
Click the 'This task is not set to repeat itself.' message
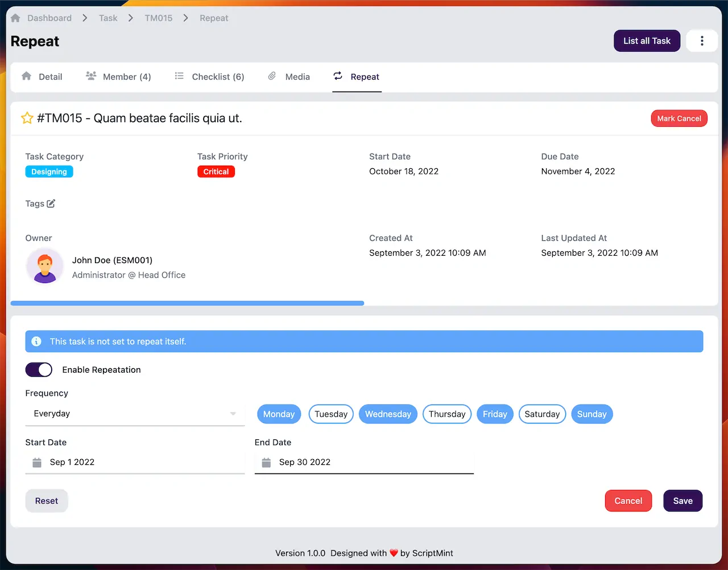(118, 342)
